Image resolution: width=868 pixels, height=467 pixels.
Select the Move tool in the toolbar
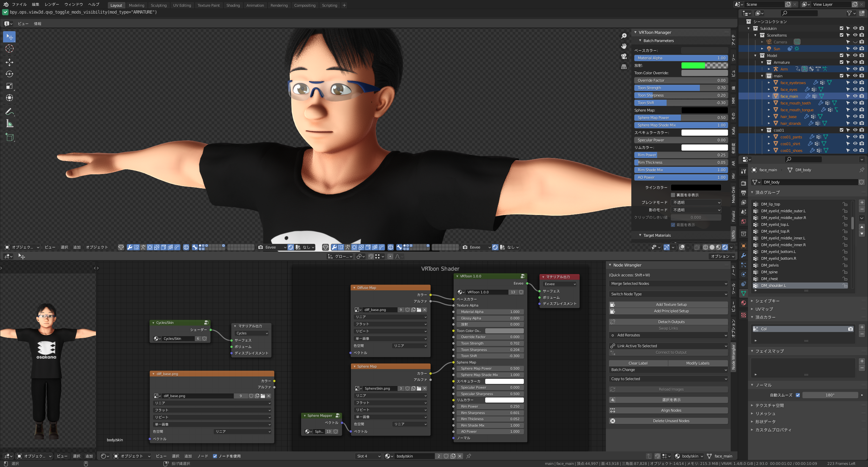(x=9, y=62)
